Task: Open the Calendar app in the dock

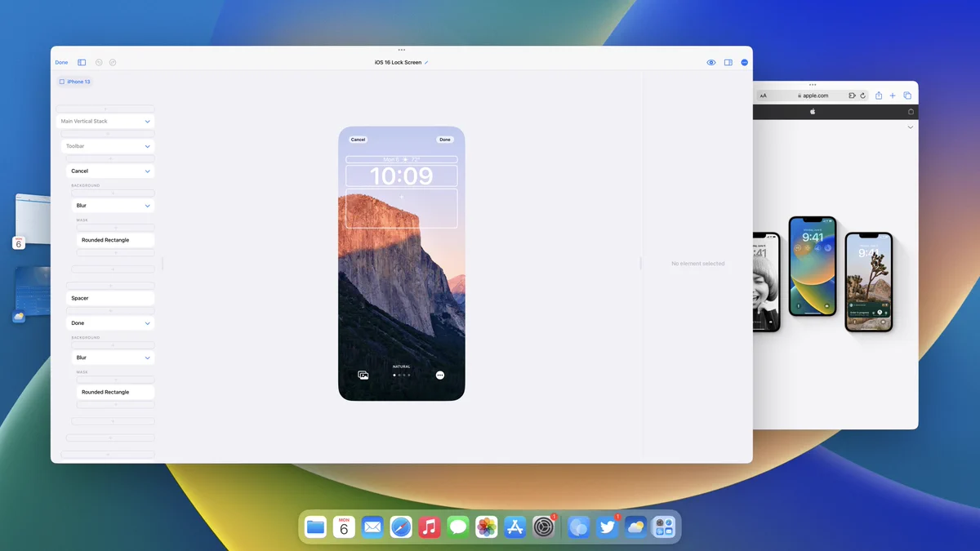Action: click(x=344, y=527)
